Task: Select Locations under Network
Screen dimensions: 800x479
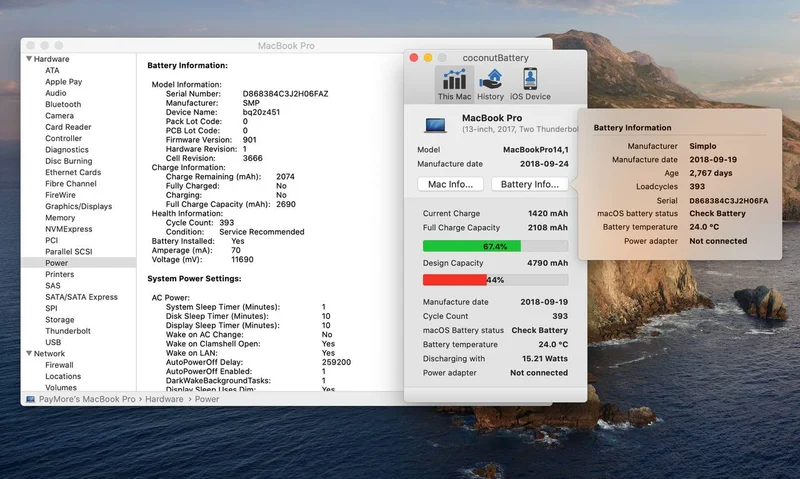Action: (63, 376)
